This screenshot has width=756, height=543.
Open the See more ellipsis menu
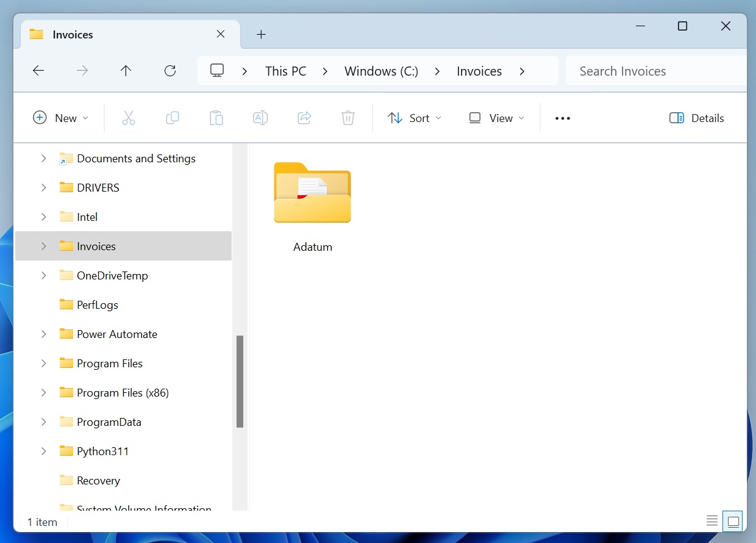click(x=562, y=118)
